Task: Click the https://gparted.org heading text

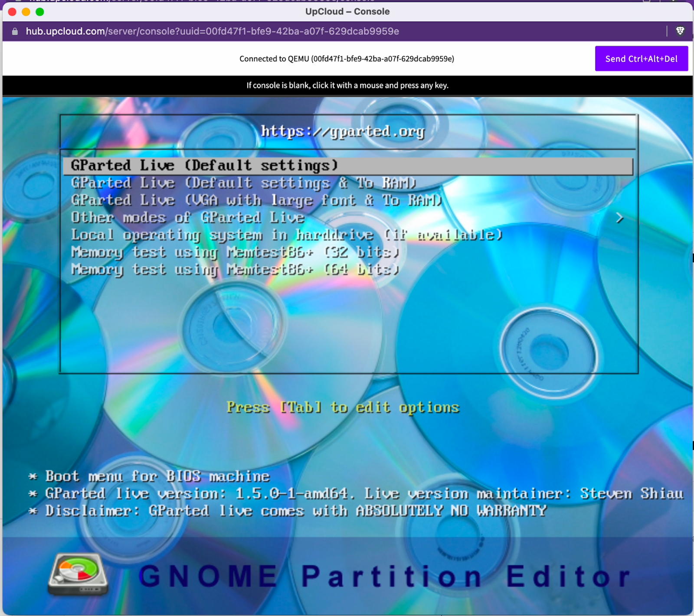Action: click(343, 131)
